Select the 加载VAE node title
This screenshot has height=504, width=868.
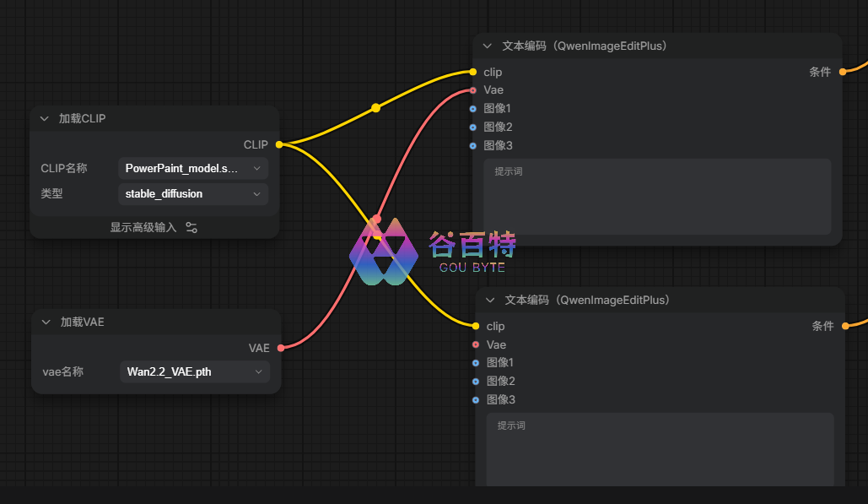(83, 322)
